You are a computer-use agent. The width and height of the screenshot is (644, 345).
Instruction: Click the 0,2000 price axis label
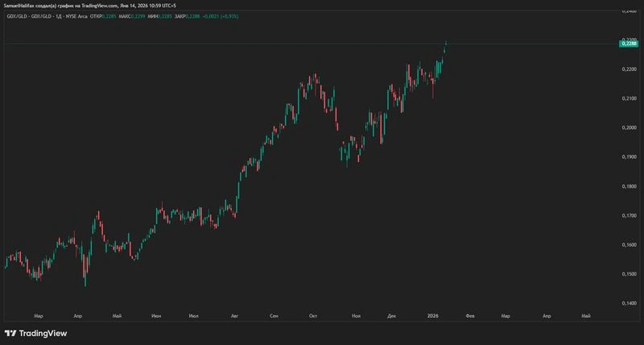tap(628, 127)
